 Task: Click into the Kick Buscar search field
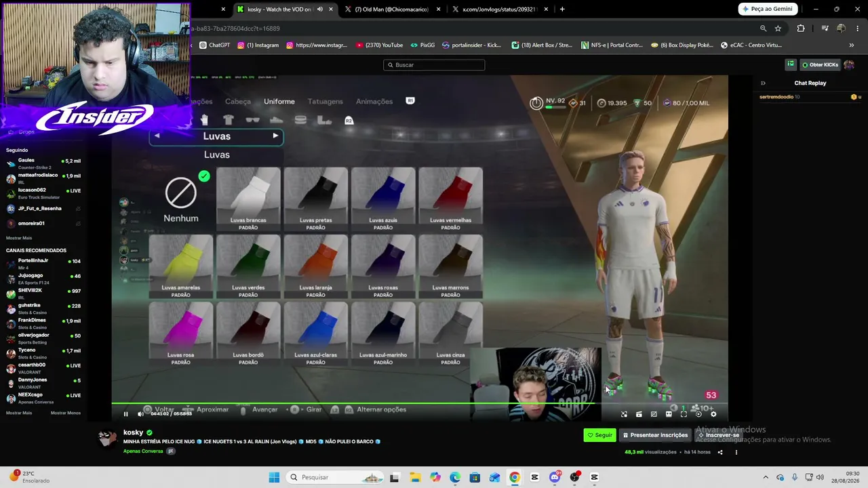[434, 65]
